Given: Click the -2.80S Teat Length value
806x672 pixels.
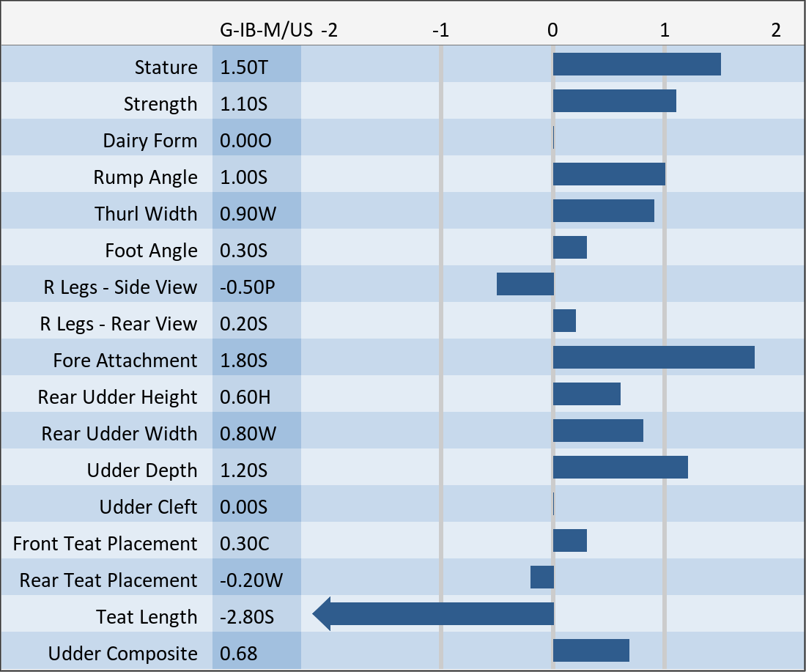Looking at the screenshot, I should (x=248, y=617).
